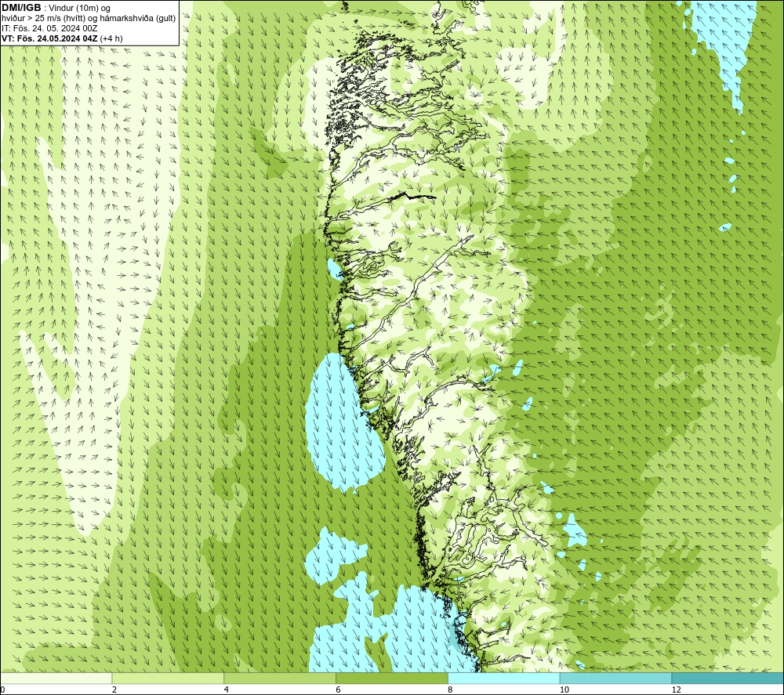Click the scale label '6'
The image size is (784, 695).
(x=339, y=690)
